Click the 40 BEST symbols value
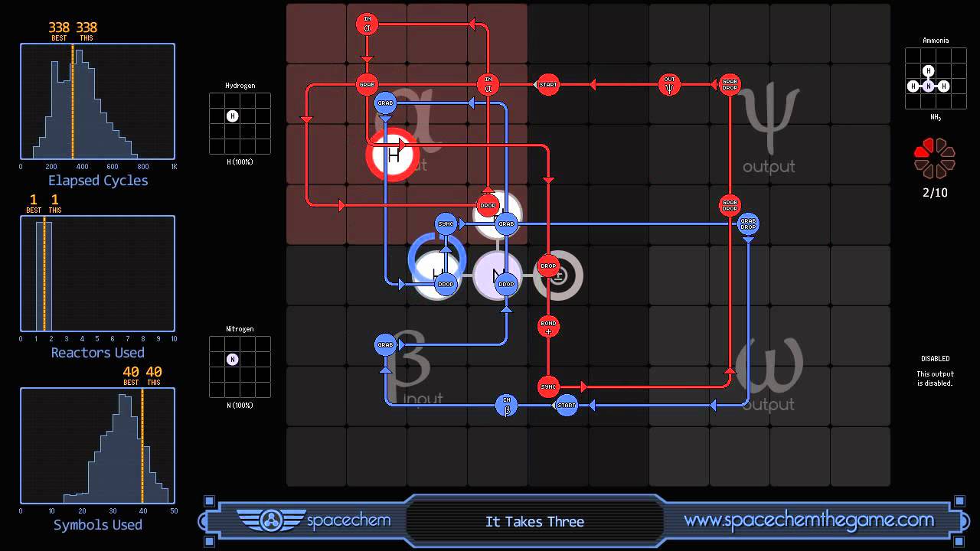Viewport: 980px width, 551px height. [131, 373]
